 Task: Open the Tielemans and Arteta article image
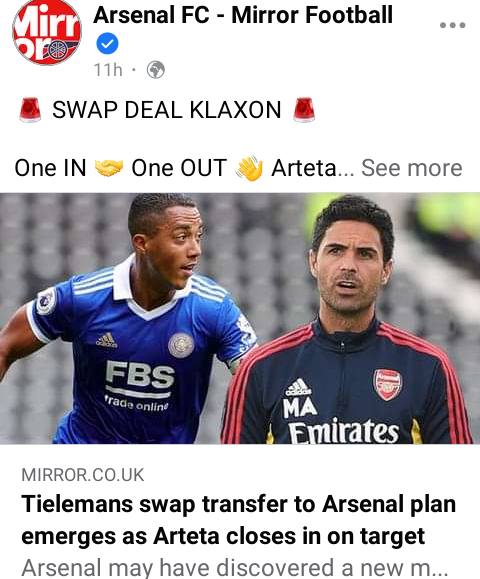(x=240, y=318)
